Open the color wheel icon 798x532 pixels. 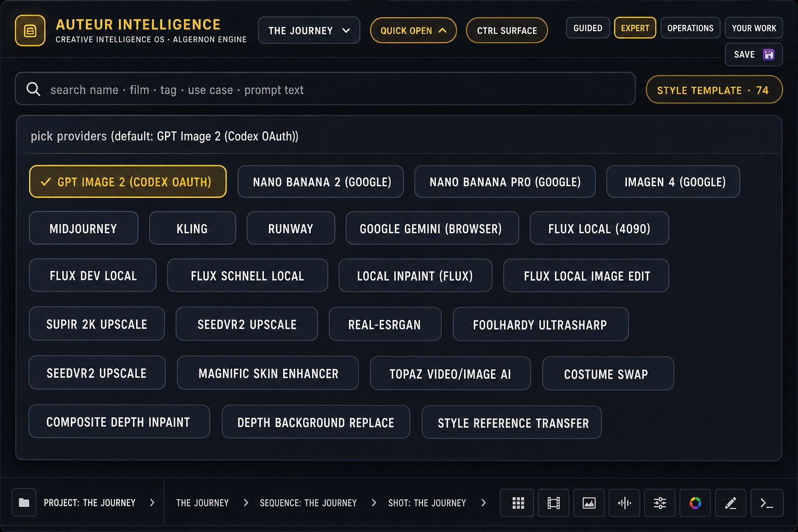[695, 502]
